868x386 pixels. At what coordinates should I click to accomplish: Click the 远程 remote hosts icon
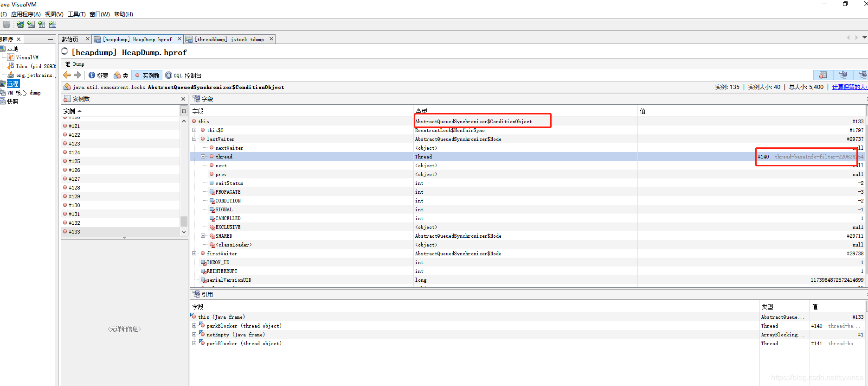pyautogui.click(x=3, y=84)
